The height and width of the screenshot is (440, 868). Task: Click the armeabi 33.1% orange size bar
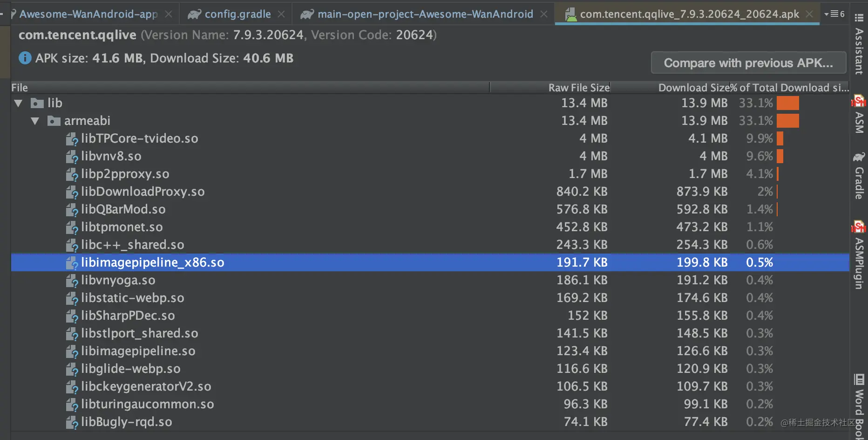(x=788, y=121)
